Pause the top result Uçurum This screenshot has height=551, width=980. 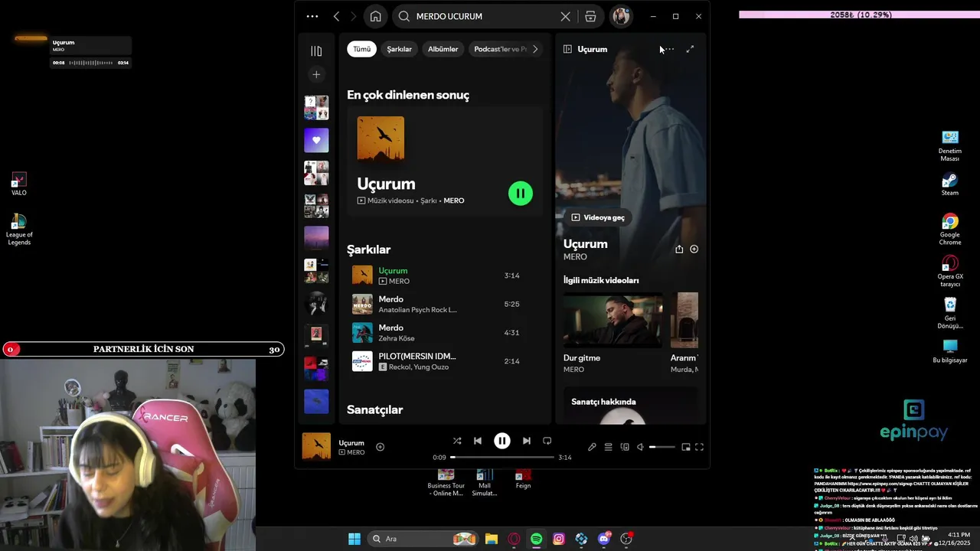pyautogui.click(x=521, y=194)
